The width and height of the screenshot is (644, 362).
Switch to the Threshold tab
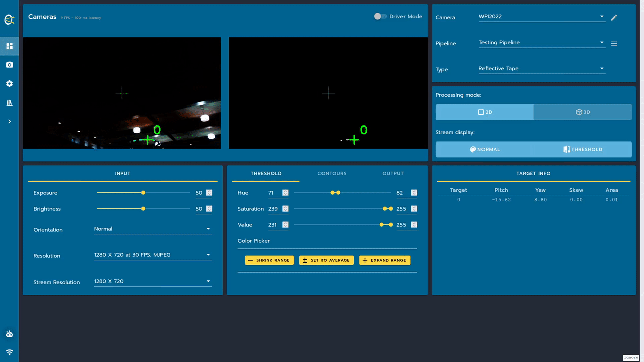click(266, 173)
